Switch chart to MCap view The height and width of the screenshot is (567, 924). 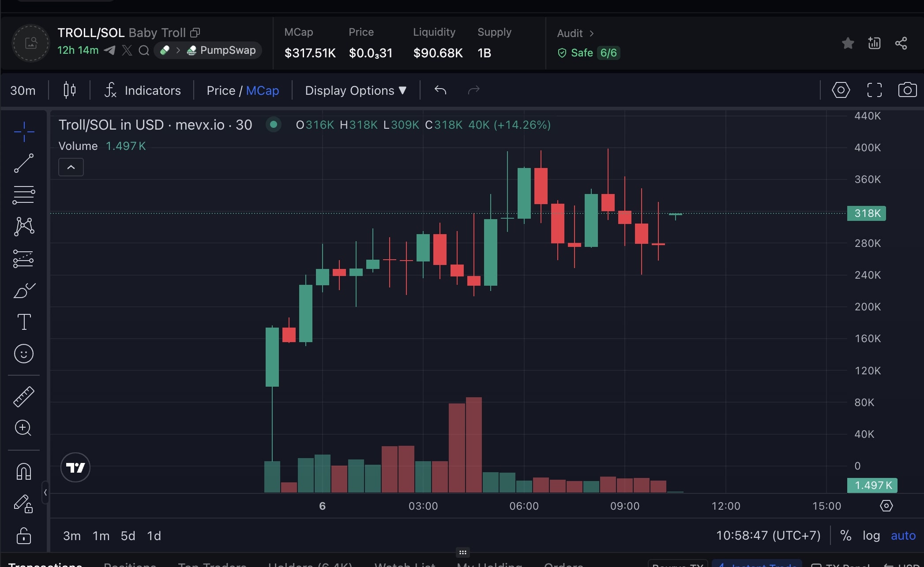pyautogui.click(x=263, y=90)
